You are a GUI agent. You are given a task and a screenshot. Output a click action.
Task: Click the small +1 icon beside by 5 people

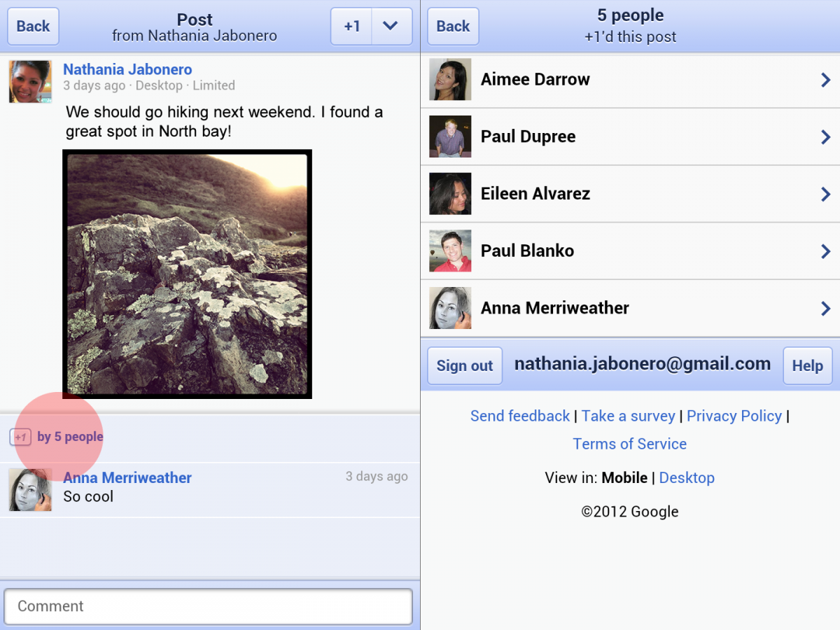click(20, 437)
